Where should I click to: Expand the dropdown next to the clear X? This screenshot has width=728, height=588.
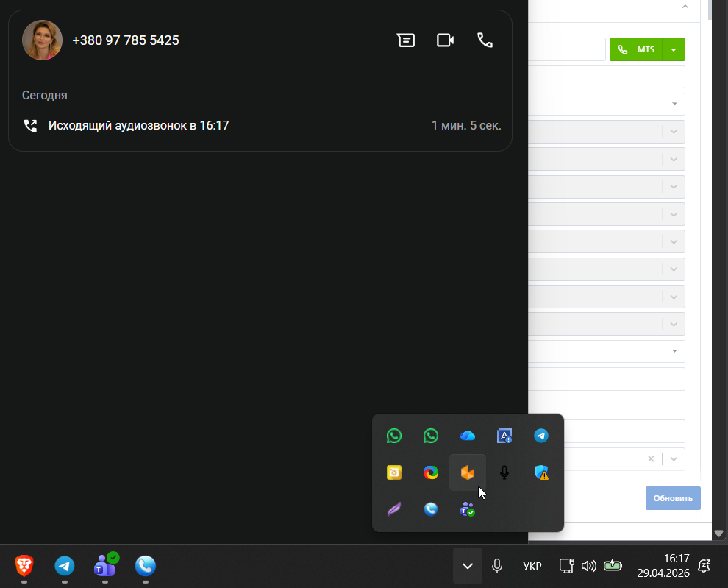[674, 458]
